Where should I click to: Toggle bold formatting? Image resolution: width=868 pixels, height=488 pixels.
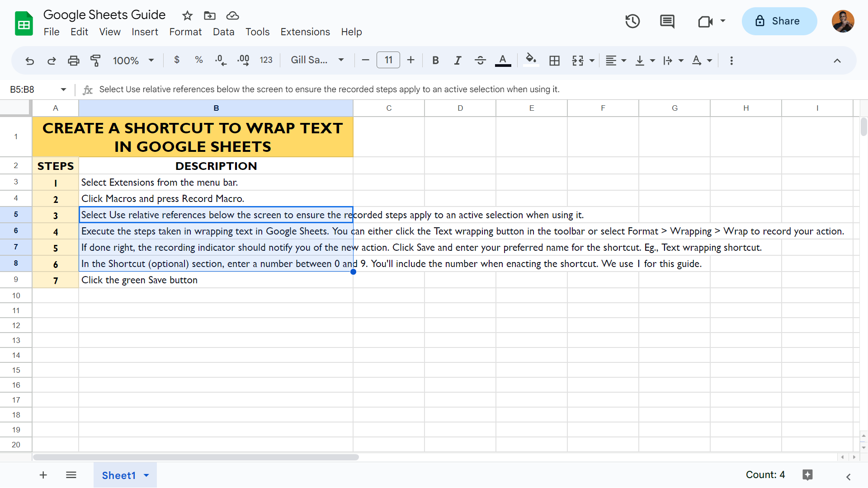(435, 60)
